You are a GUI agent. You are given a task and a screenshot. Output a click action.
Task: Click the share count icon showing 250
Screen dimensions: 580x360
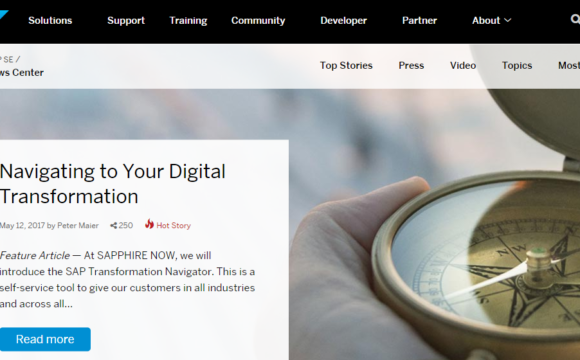point(113,225)
